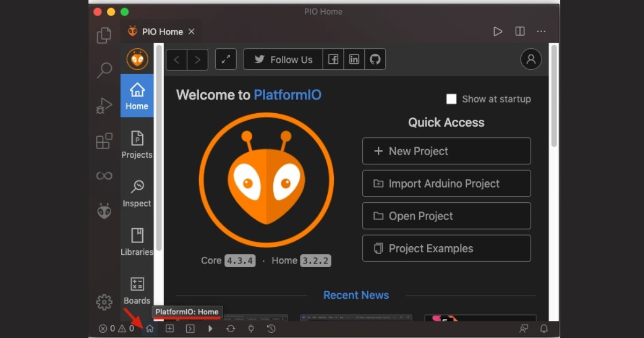
Task: Open the Extensions view
Action: tap(104, 141)
